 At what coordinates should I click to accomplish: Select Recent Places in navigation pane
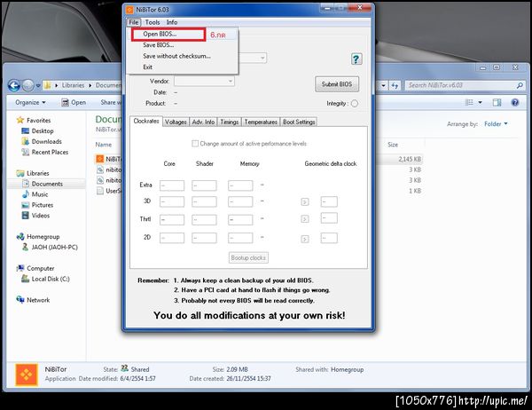50,152
